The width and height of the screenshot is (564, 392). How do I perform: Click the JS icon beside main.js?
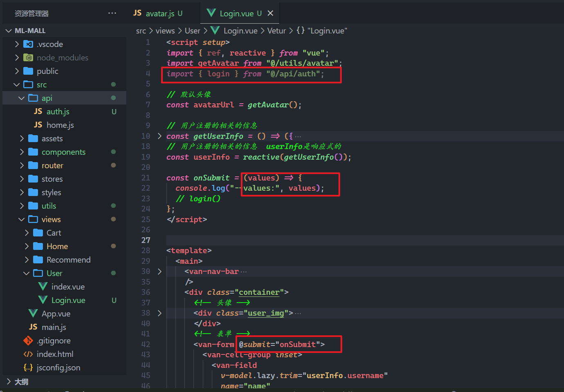(33, 327)
